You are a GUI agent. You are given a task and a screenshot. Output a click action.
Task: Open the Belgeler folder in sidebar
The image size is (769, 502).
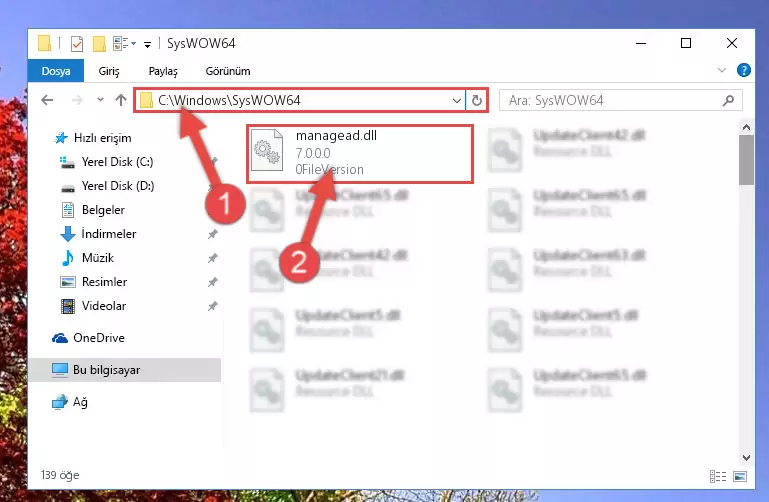pyautogui.click(x=103, y=210)
